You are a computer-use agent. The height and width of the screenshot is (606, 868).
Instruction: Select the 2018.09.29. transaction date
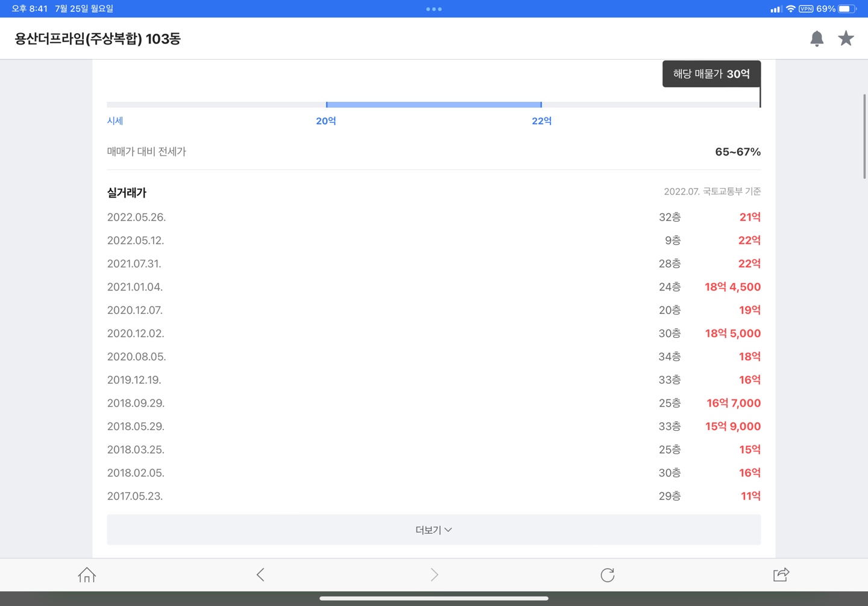[136, 403]
